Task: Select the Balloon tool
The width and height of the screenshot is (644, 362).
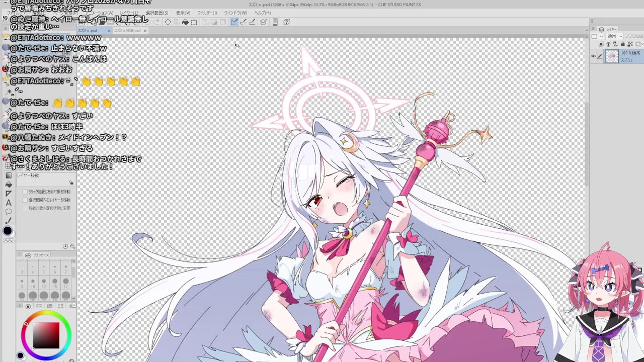Action: 9,211
